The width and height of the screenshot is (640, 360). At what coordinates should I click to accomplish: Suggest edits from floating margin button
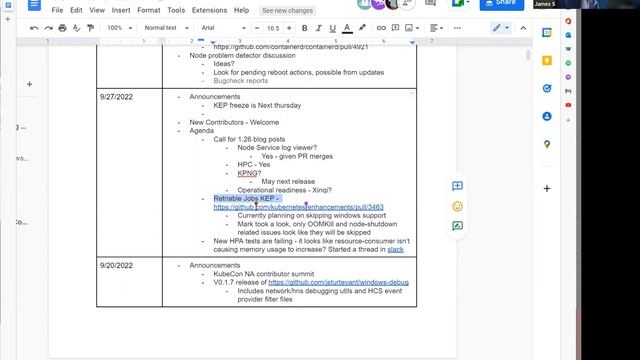coord(457,226)
